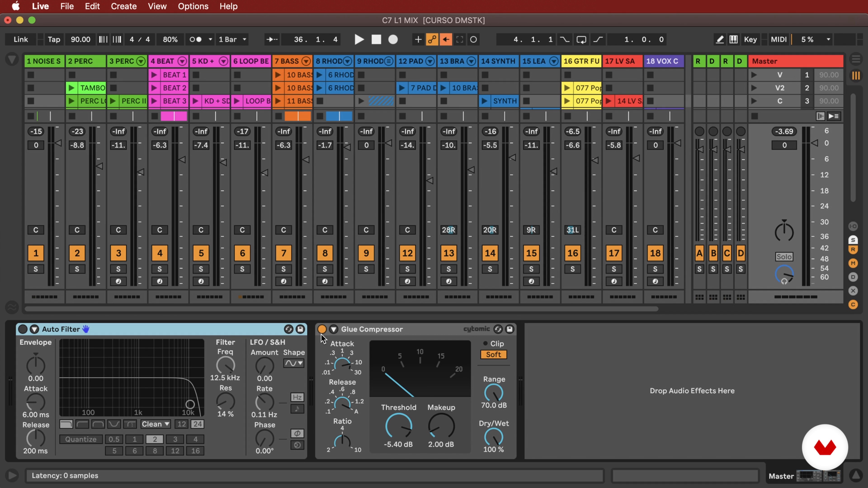
Task: Click the Quantize button in Auto Filter
Action: point(81,439)
